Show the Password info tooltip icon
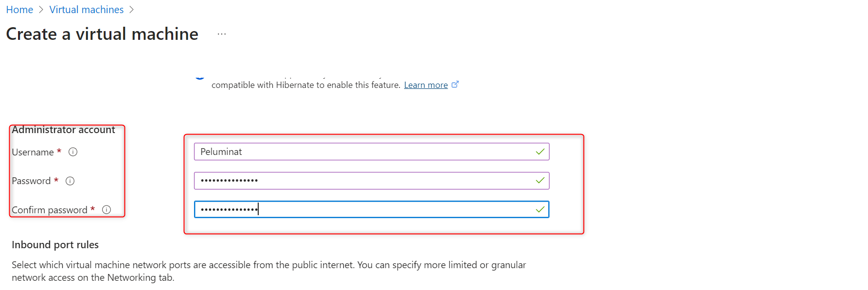Screen dimensions: 868x290 click(x=70, y=181)
